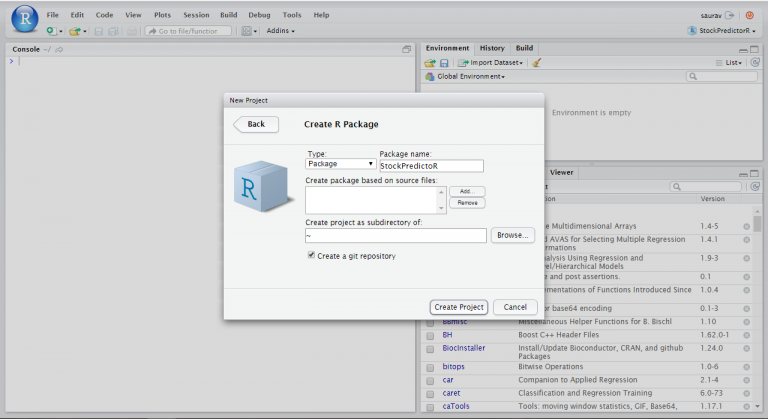Switch to the History tab
The image size is (768, 419).
point(492,48)
